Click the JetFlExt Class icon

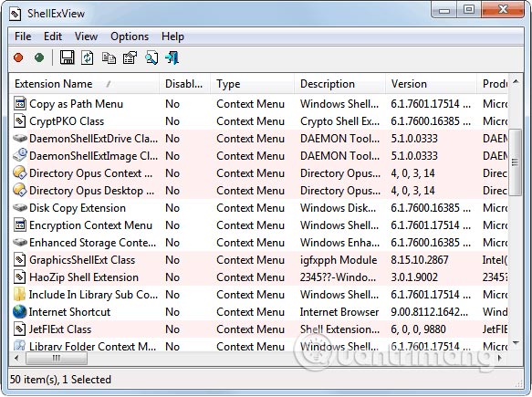point(20,329)
